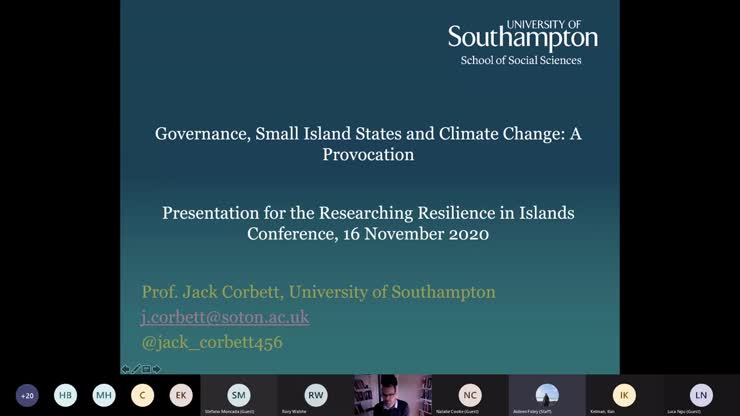This screenshot has width=740, height=416.
Task: Click the HB participant avatar
Action: point(65,395)
